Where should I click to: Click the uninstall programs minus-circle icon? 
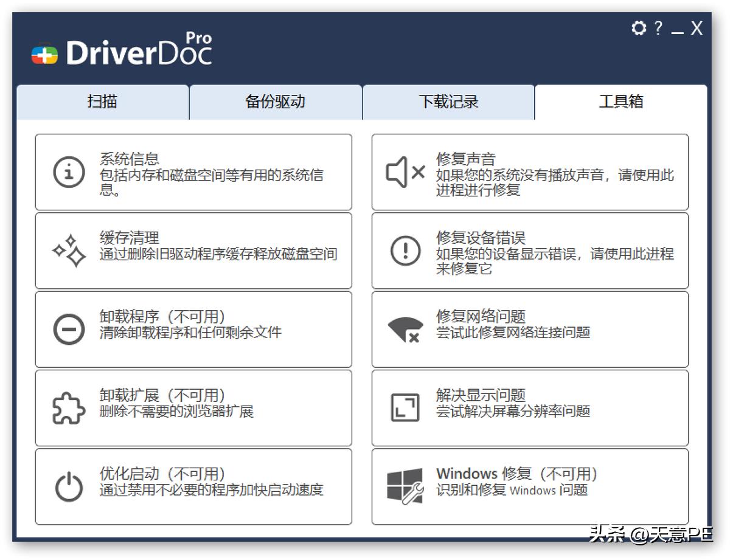click(69, 330)
